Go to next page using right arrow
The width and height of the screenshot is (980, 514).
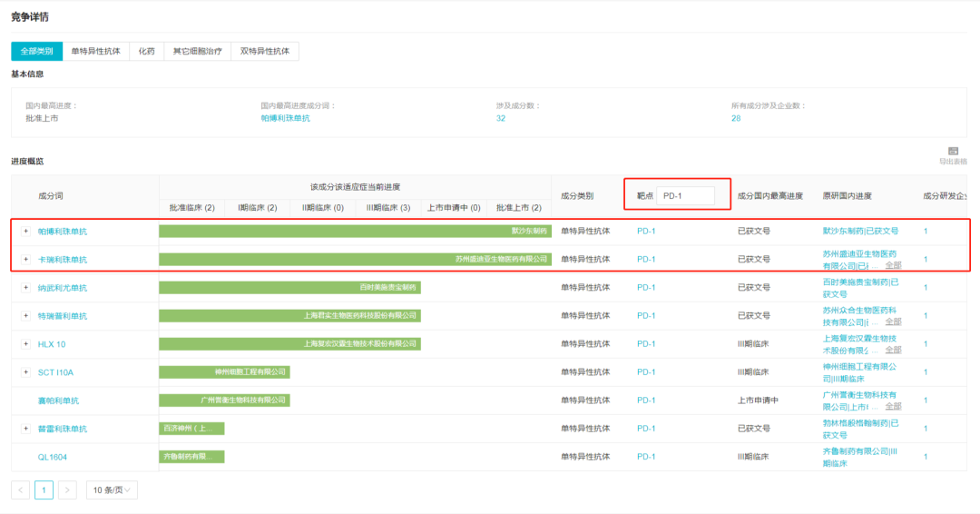coord(67,490)
